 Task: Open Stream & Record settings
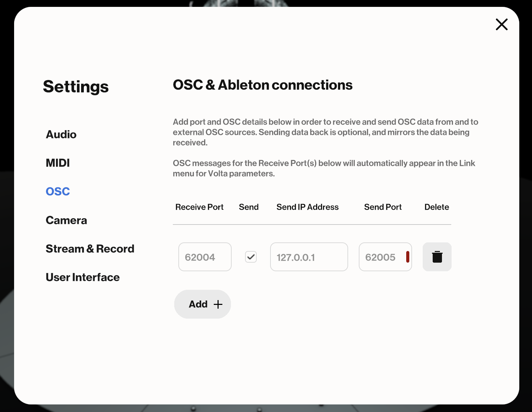[90, 249]
